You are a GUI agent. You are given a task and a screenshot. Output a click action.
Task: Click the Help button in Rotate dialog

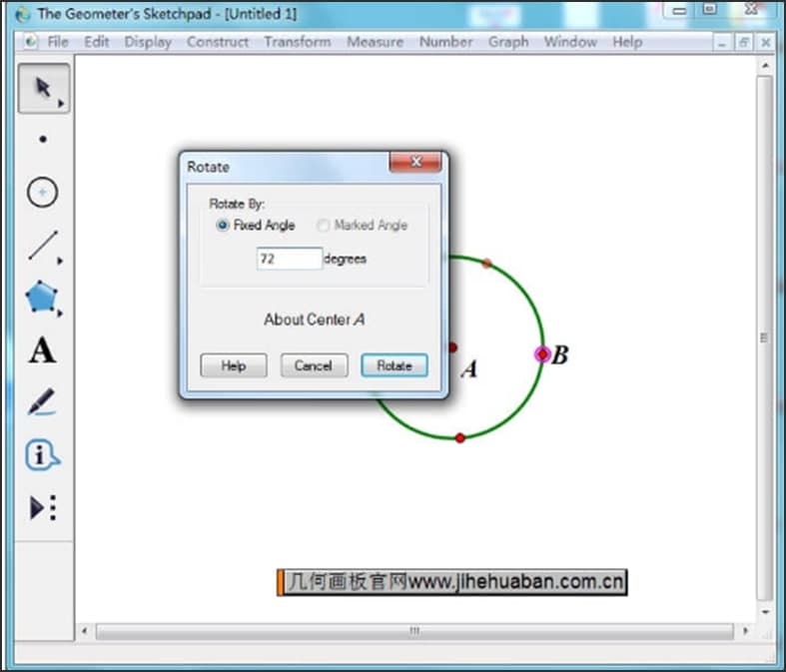234,365
